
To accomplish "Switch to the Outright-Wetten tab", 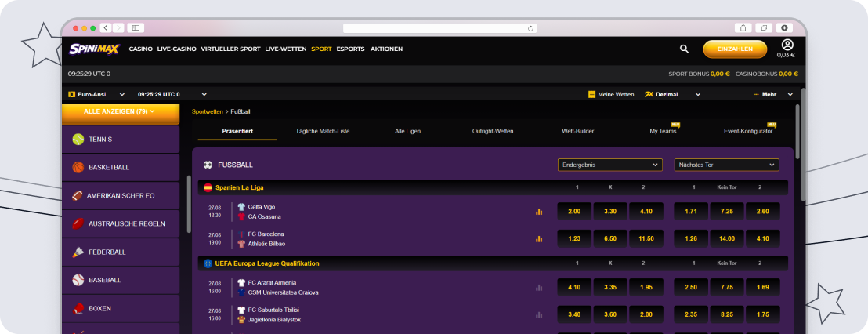I will point(493,131).
